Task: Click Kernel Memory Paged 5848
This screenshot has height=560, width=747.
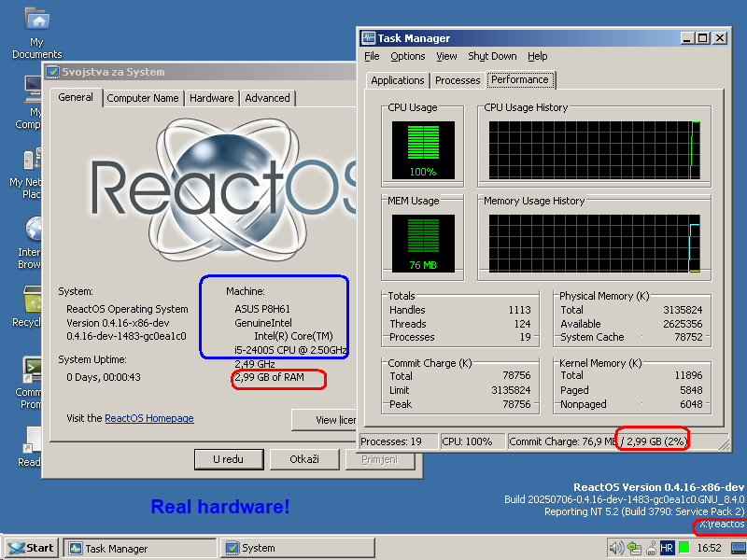Action: [691, 390]
